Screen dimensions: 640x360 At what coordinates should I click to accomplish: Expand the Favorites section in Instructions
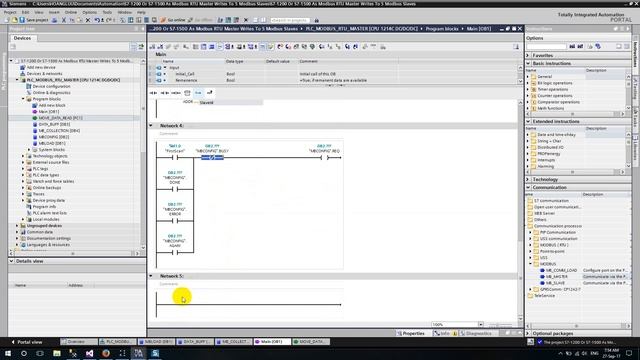528,56
